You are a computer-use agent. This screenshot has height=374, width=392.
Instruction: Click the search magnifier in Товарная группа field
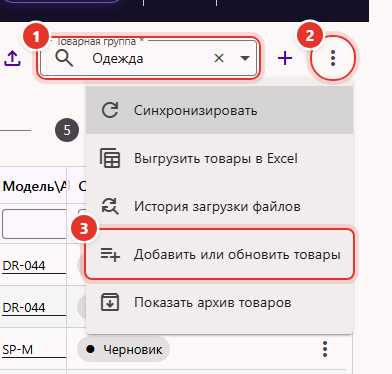point(64,59)
